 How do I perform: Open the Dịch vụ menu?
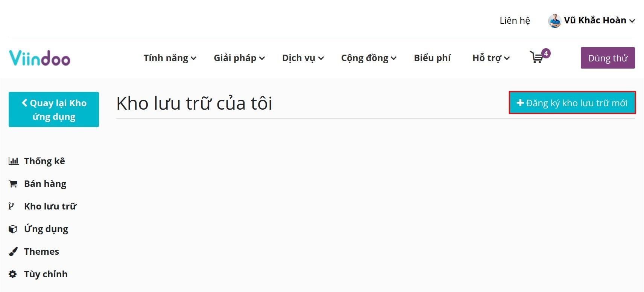coord(302,58)
